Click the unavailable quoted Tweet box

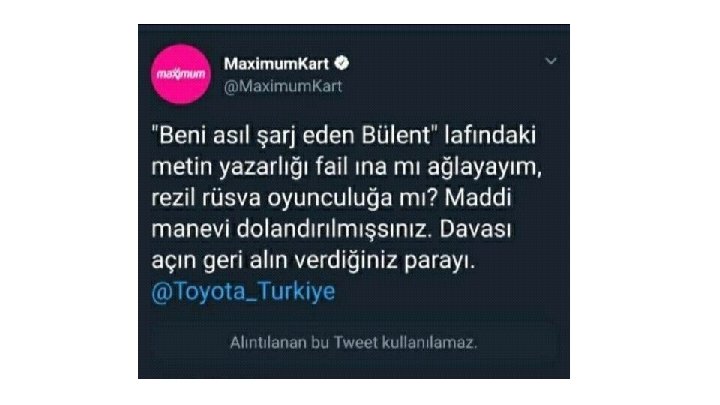click(354, 343)
